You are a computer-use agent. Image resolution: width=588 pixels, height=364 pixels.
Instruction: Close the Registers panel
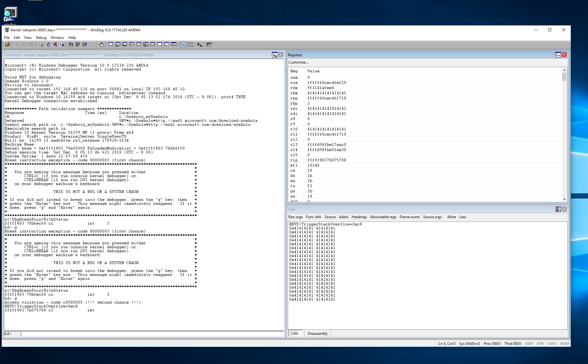pyautogui.click(x=564, y=55)
